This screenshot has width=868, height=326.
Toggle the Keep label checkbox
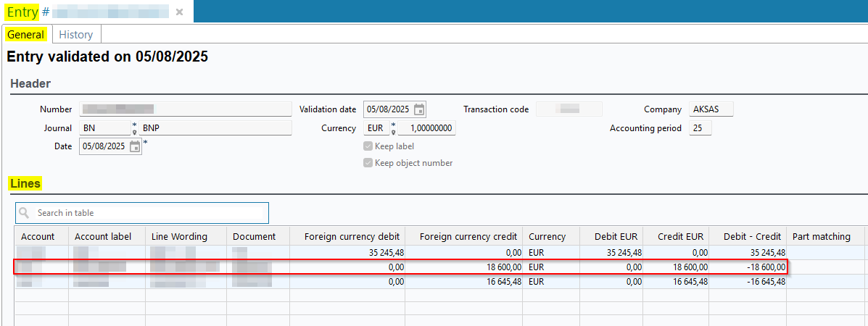[368, 146]
